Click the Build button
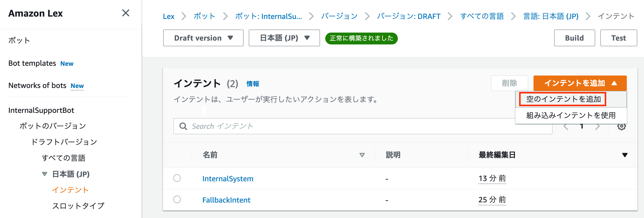The width and height of the screenshot is (644, 218). click(x=574, y=38)
